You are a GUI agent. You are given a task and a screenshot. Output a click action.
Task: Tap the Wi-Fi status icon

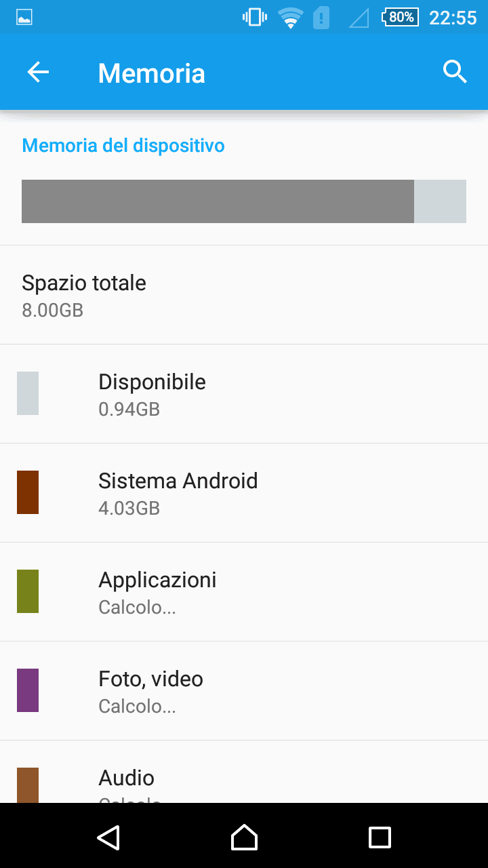click(x=291, y=18)
